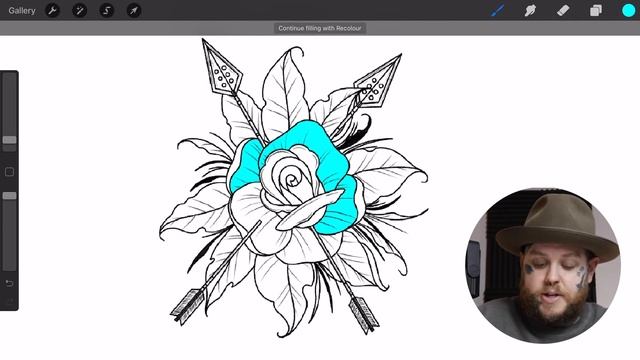The height and width of the screenshot is (360, 640).
Task: Select the Brush tool
Action: [x=497, y=11]
